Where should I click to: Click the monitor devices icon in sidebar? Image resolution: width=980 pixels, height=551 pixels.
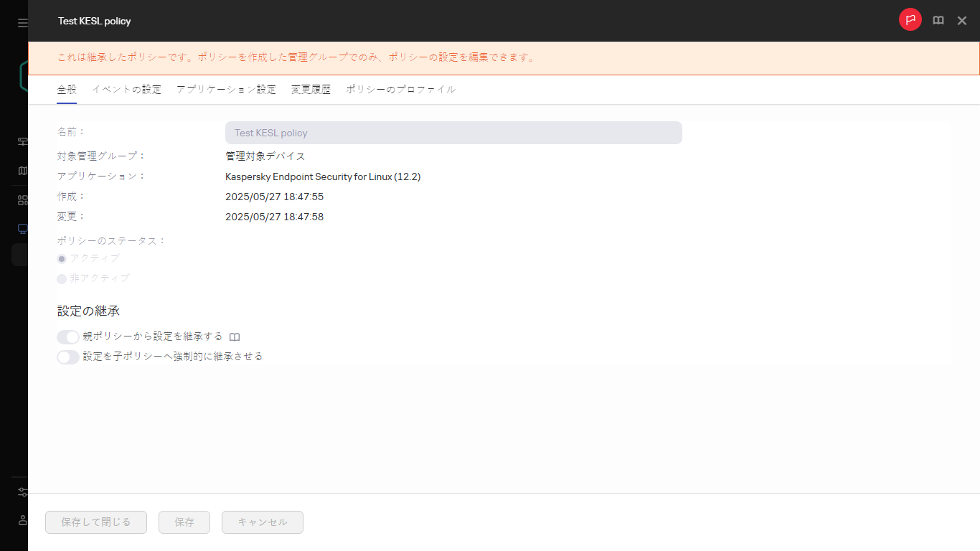[x=22, y=229]
